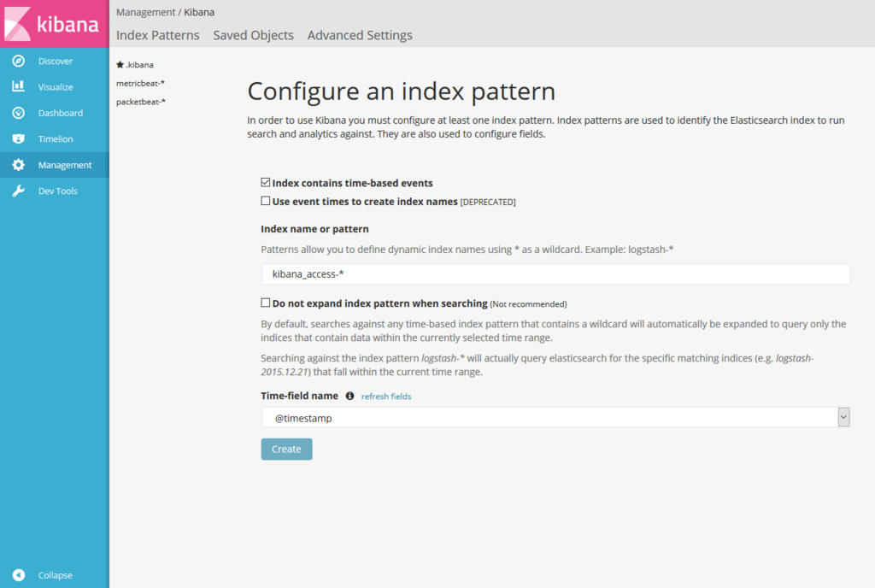This screenshot has width=875, height=588.
Task: Select the Dashboard label in the sidebar
Action: (61, 113)
